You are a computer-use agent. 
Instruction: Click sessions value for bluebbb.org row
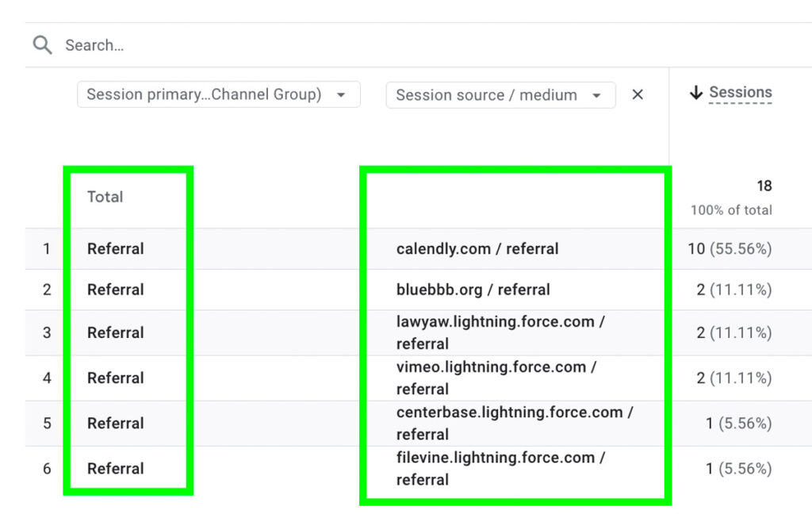coord(733,290)
